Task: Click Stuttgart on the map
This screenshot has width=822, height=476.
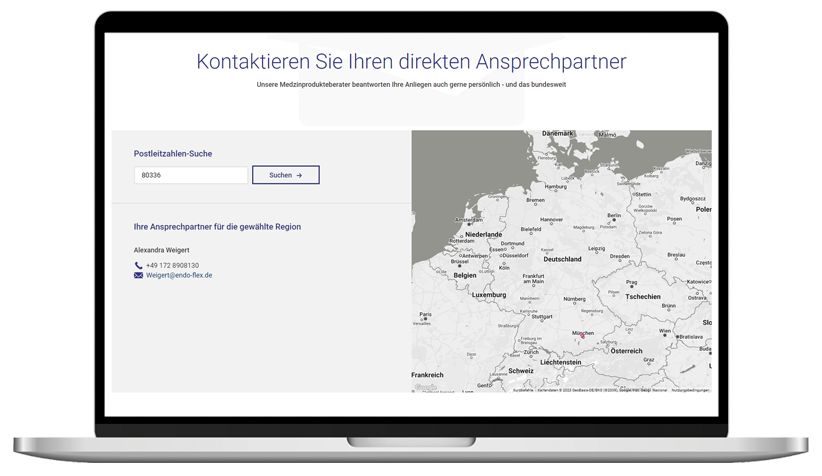Action: tap(542, 317)
